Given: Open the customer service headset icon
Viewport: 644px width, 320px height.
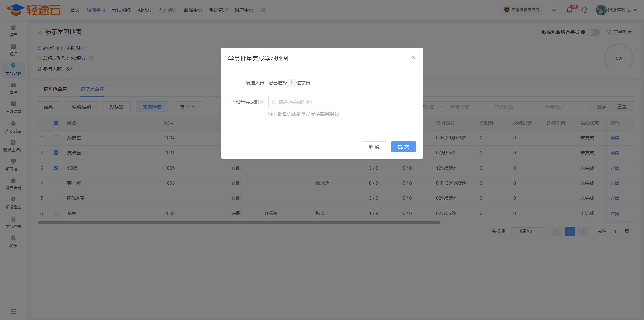Looking at the screenshot, I should [584, 10].
